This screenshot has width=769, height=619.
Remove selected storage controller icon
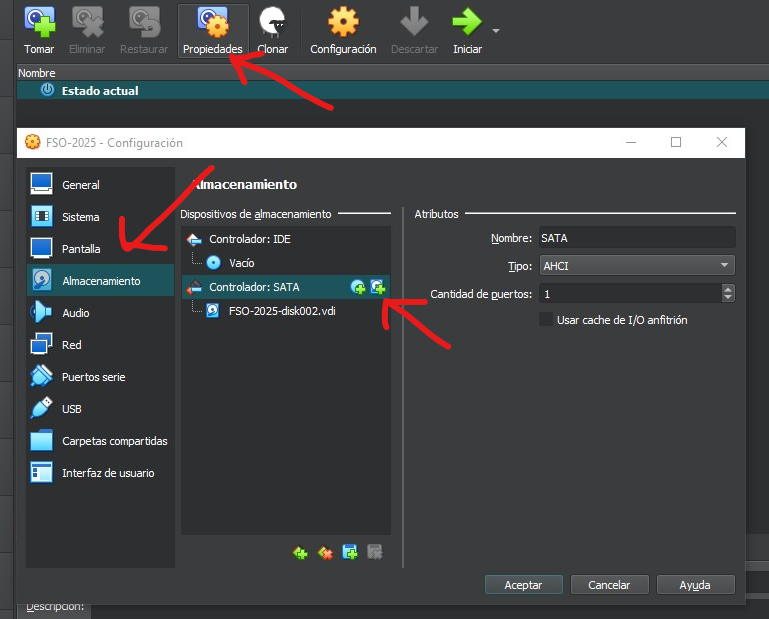coord(325,552)
